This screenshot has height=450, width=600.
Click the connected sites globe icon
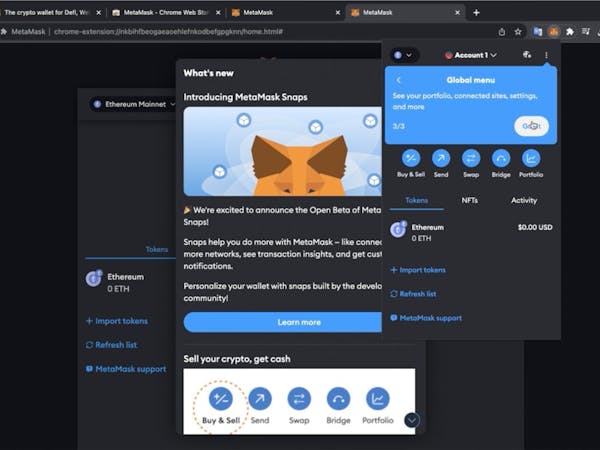coord(527,55)
